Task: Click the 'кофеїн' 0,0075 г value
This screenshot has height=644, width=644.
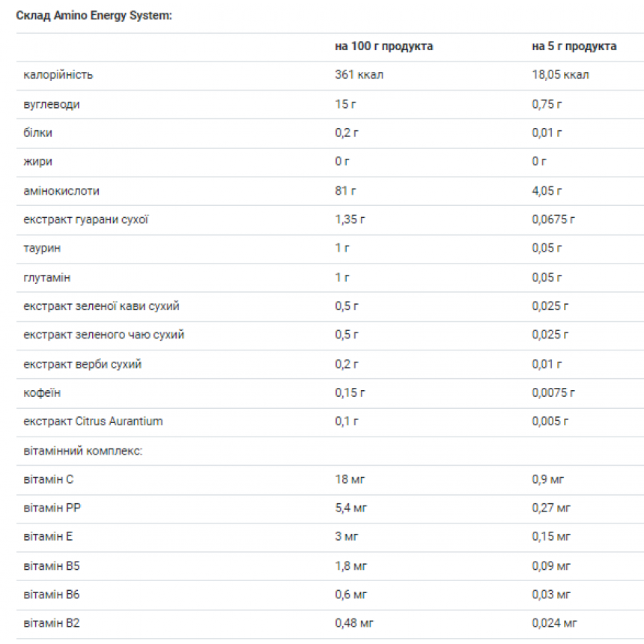Action: pos(553,393)
